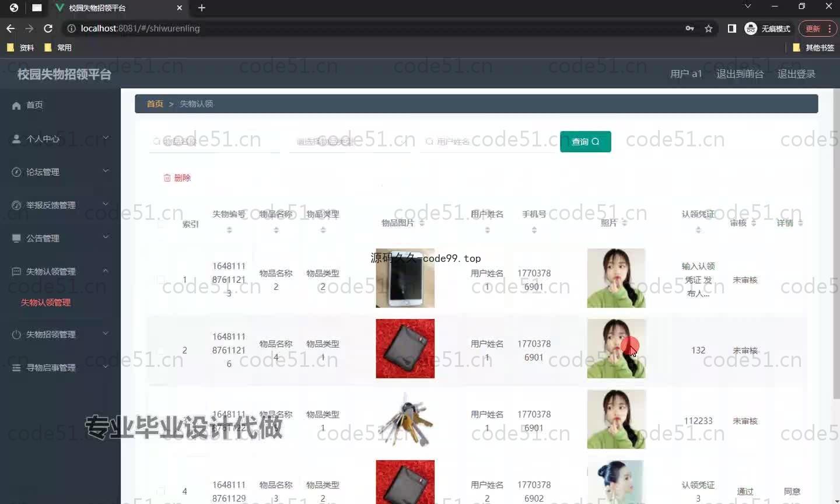Click the 同意 link in row 4
This screenshot has width=840, height=504.
click(x=792, y=492)
